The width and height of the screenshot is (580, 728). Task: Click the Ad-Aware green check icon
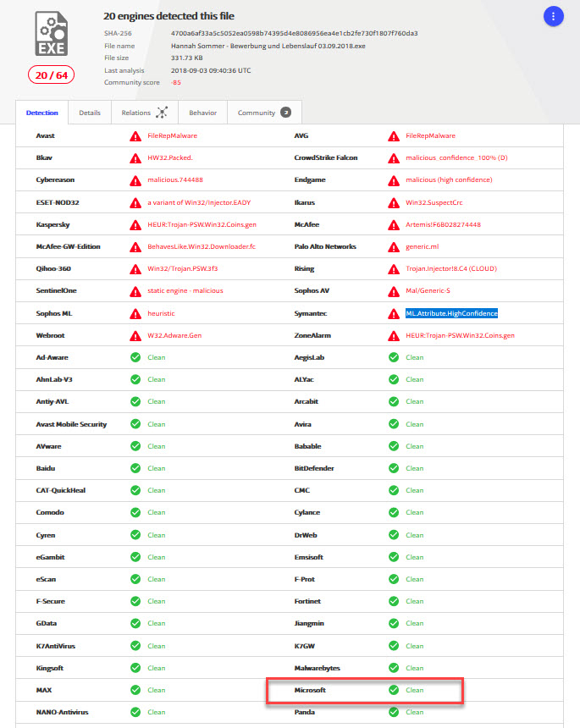coord(135,357)
